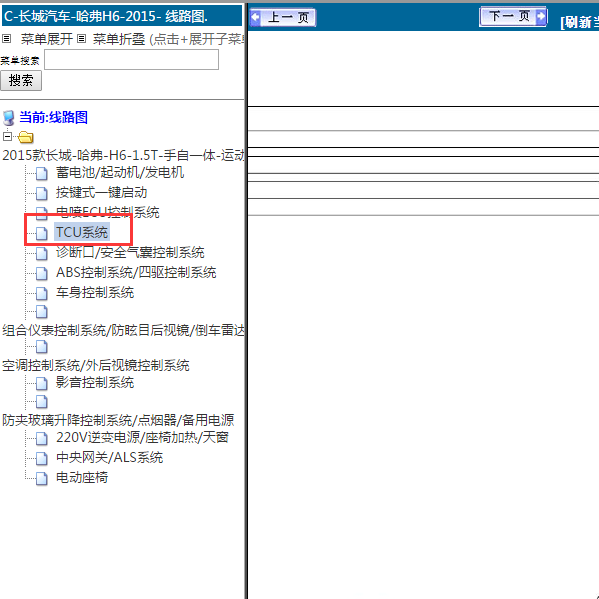This screenshot has height=599, width=599.
Task: Click the next page button 下一页
Action: (x=513, y=16)
